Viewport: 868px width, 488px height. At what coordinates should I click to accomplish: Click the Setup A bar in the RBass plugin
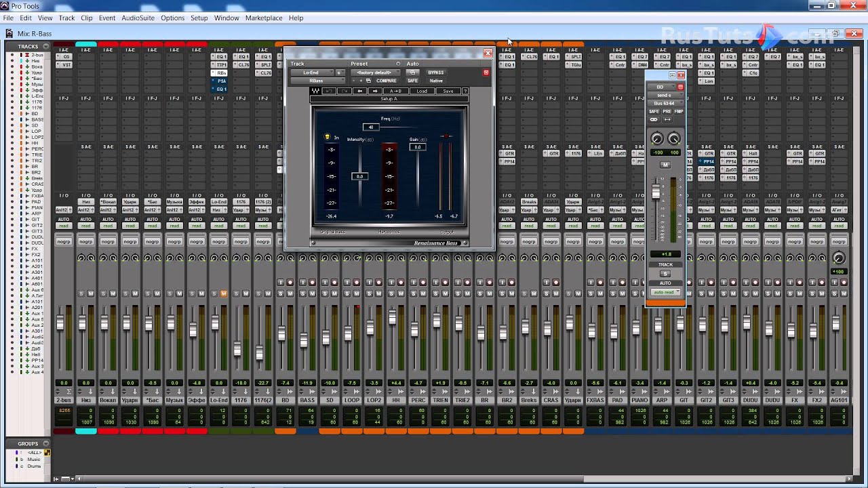click(389, 99)
